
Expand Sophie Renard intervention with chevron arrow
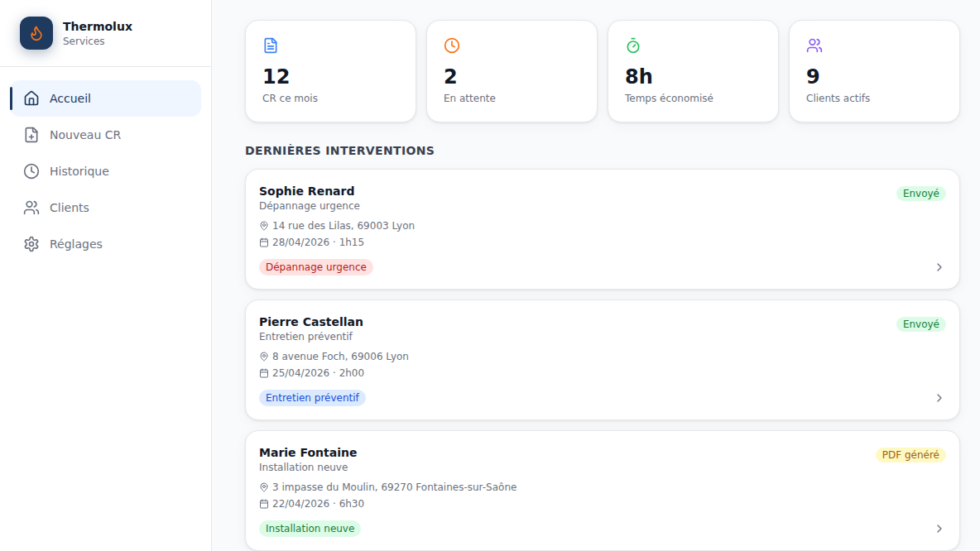tap(939, 267)
